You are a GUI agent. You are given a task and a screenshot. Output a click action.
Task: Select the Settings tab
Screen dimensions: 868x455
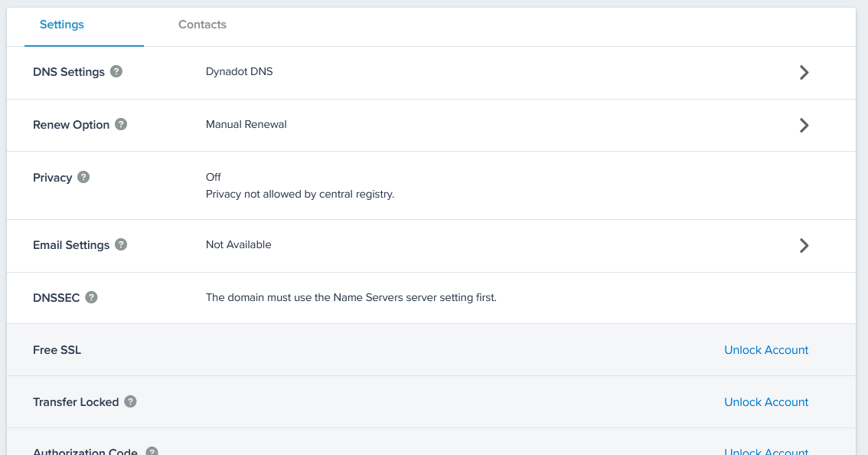point(62,25)
